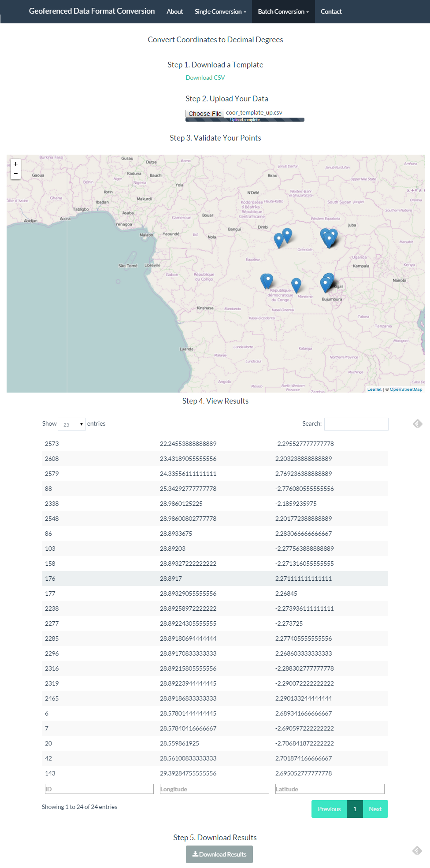Go to the Next results page
Screen dimensions: 430x868
tap(375, 809)
